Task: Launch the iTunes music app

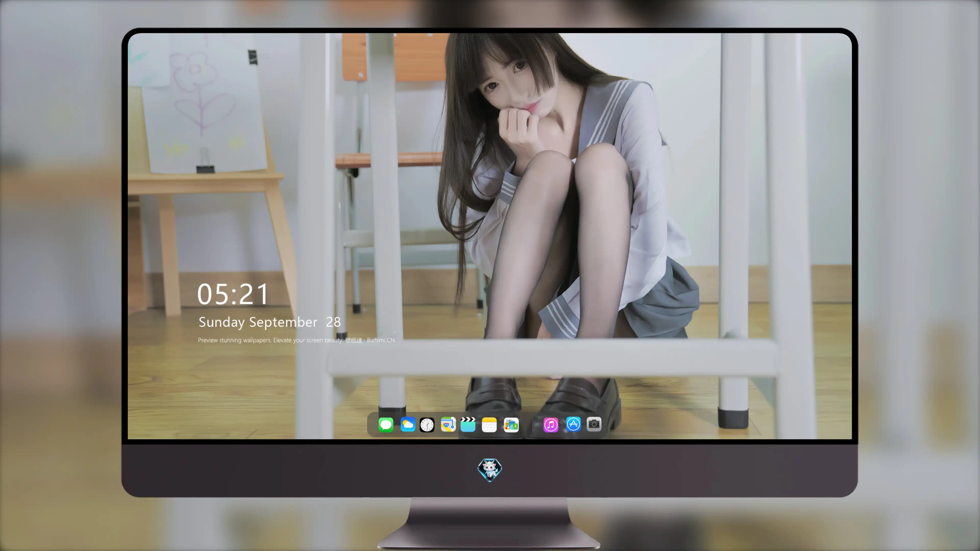Action: tap(551, 425)
